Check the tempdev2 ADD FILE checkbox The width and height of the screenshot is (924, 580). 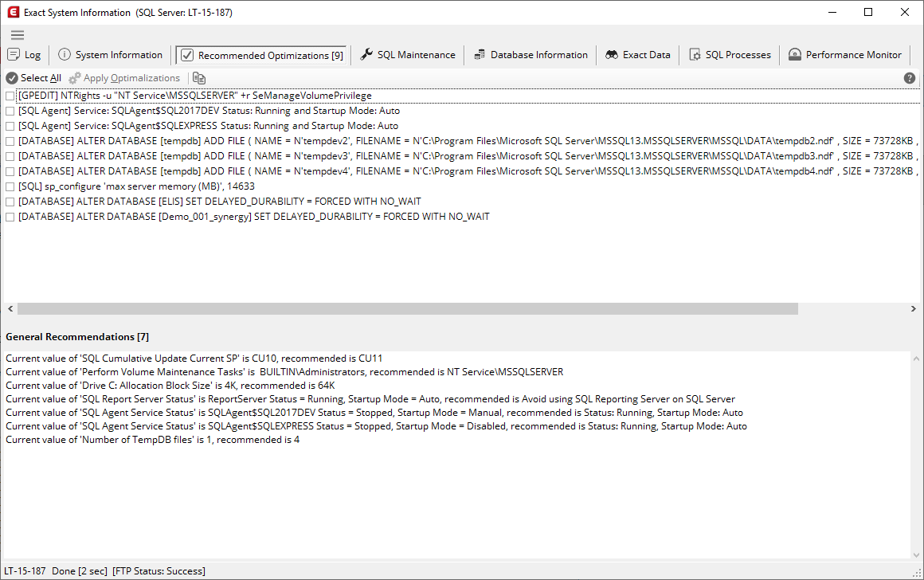point(10,140)
